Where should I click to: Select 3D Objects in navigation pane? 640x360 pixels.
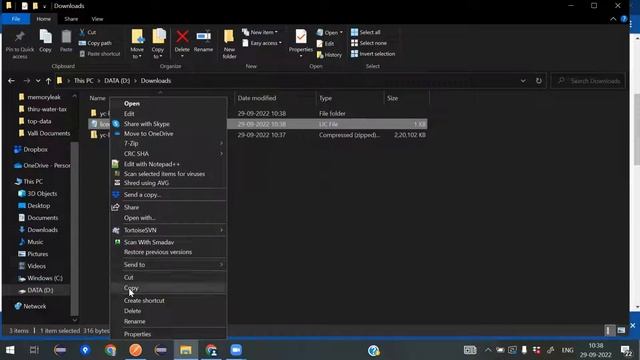point(38,193)
